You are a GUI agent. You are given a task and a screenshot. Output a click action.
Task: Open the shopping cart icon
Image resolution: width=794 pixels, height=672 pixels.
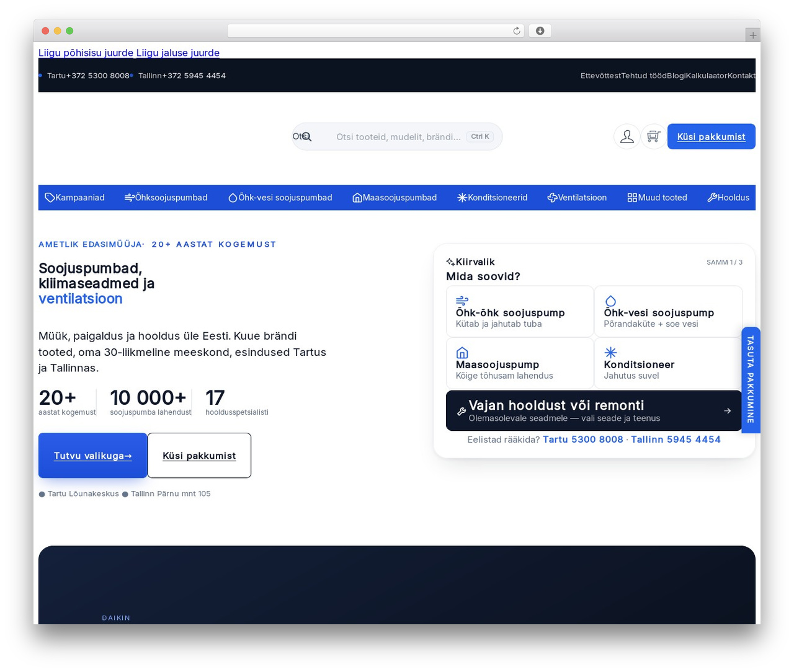tap(653, 136)
